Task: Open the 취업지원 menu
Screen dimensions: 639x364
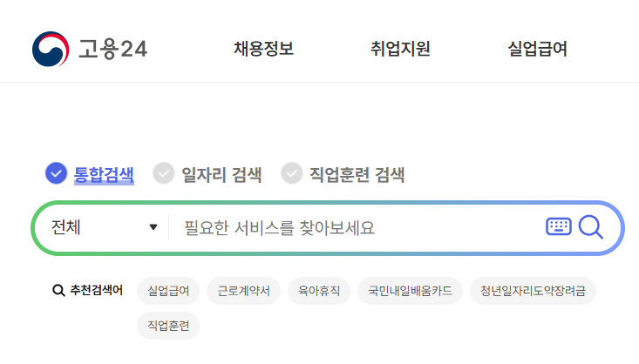Action: click(400, 49)
